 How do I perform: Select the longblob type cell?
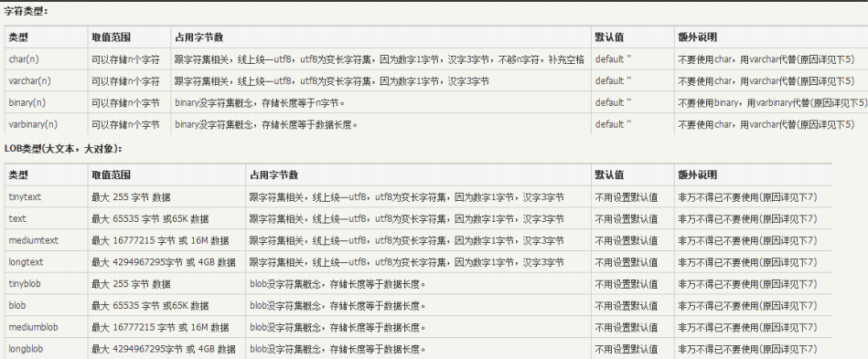click(26, 349)
